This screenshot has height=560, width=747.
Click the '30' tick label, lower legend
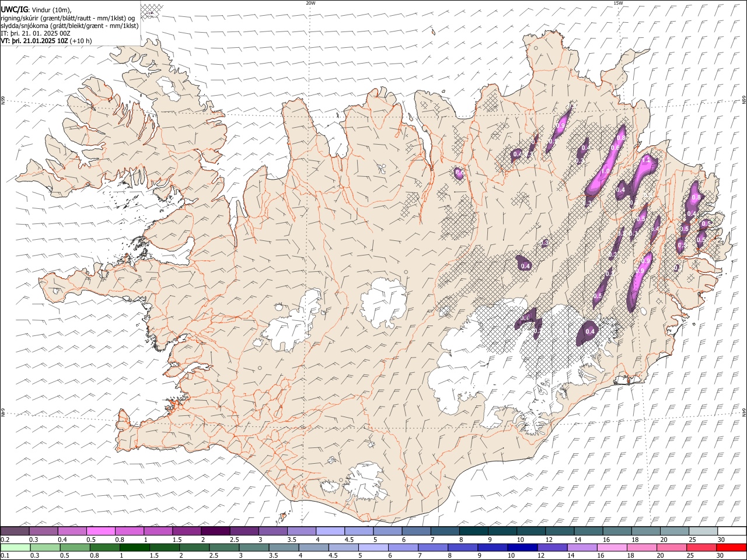tap(721, 556)
